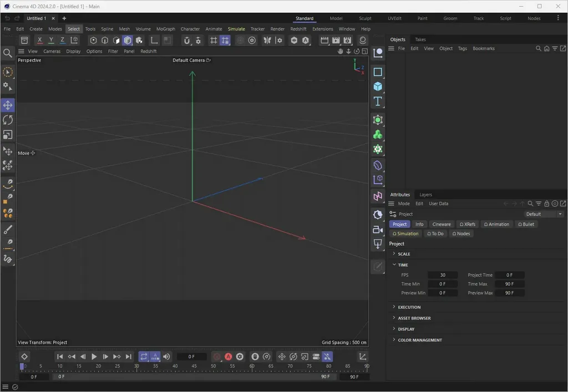Add a new document tab with plus
Image resolution: width=568 pixels, height=392 pixels.
tap(64, 18)
